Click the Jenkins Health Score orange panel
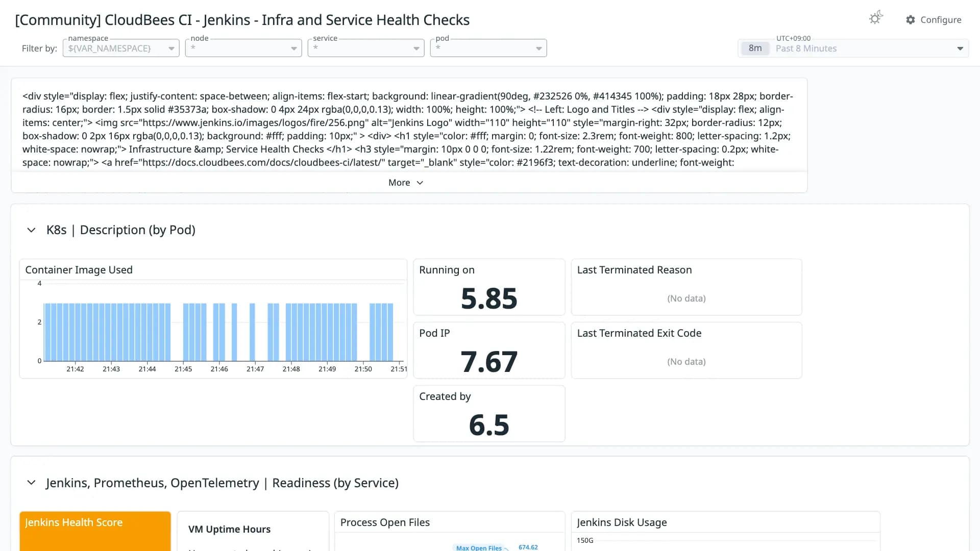Image resolution: width=980 pixels, height=551 pixels. [x=95, y=531]
